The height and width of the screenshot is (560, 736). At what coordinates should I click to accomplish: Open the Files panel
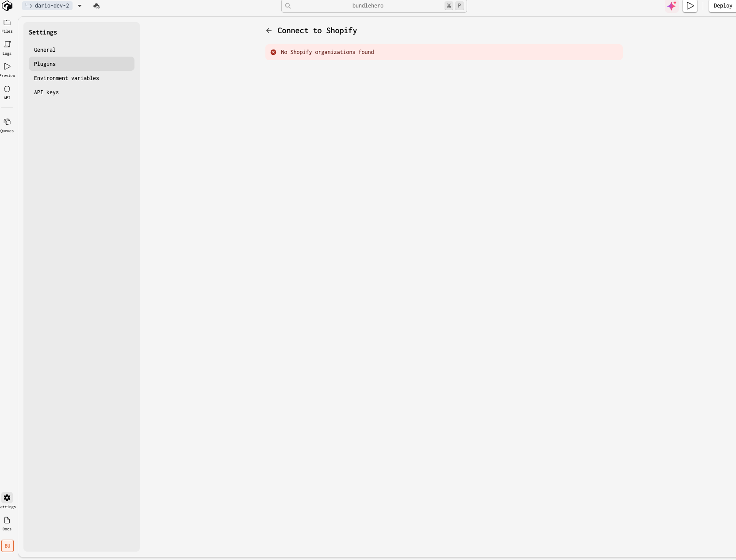(7, 26)
